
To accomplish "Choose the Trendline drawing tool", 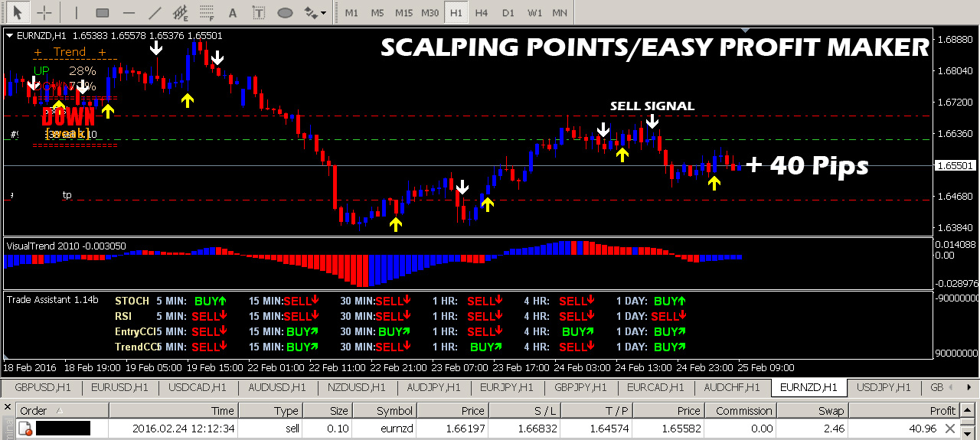I will click(x=155, y=12).
